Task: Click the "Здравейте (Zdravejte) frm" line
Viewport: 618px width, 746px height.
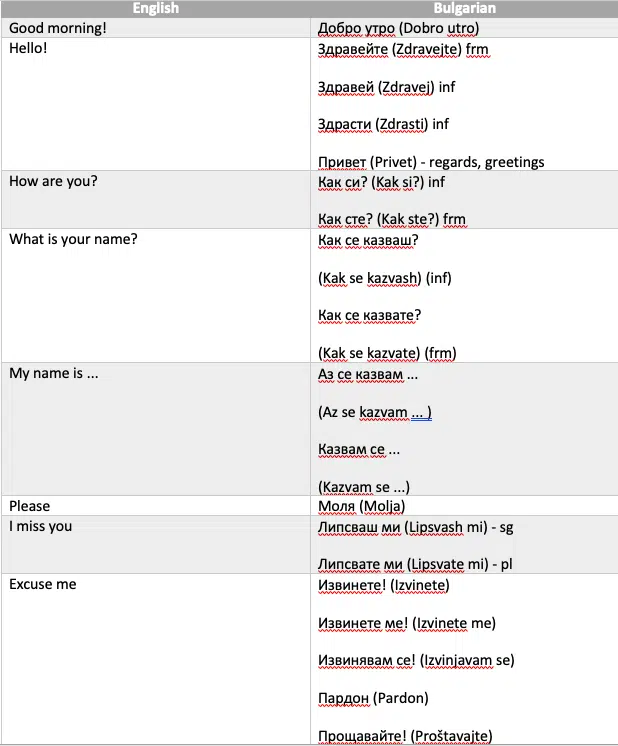Action: (x=402, y=48)
